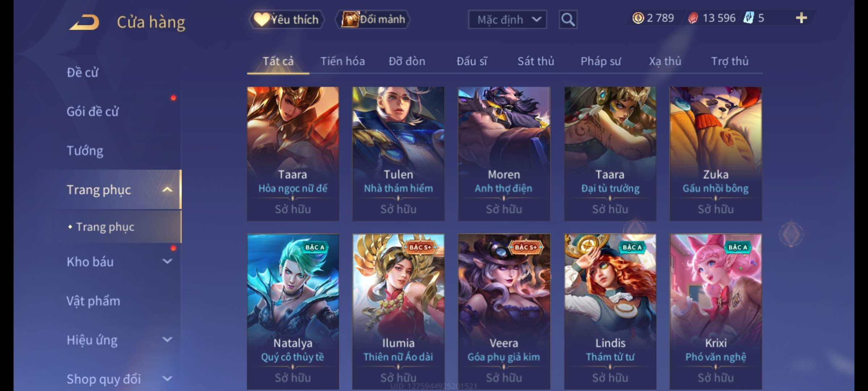The height and width of the screenshot is (391, 868).
Task: Open Tướng in the sidebar
Action: tap(85, 150)
